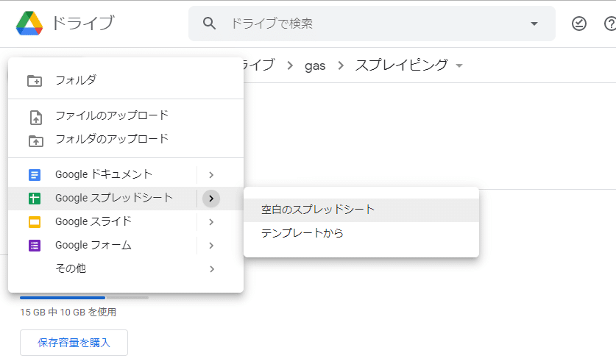The height and width of the screenshot is (364, 616).
Task: Expand Google スライド submenu arrow
Action: 211,222
